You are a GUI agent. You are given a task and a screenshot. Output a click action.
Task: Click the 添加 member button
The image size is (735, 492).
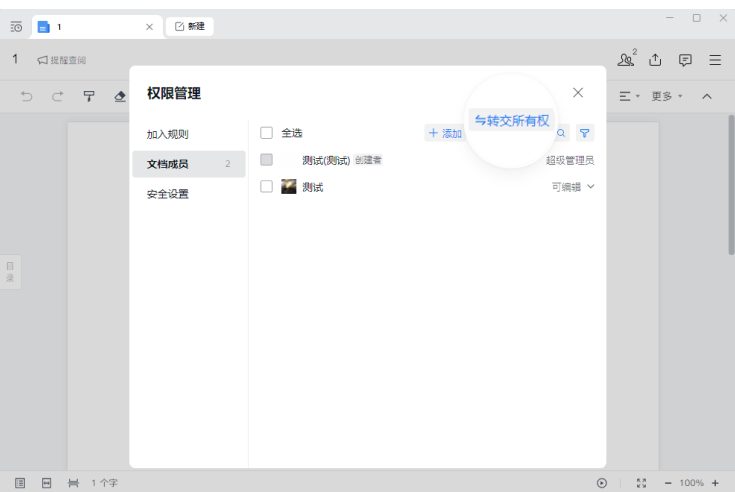click(445, 133)
